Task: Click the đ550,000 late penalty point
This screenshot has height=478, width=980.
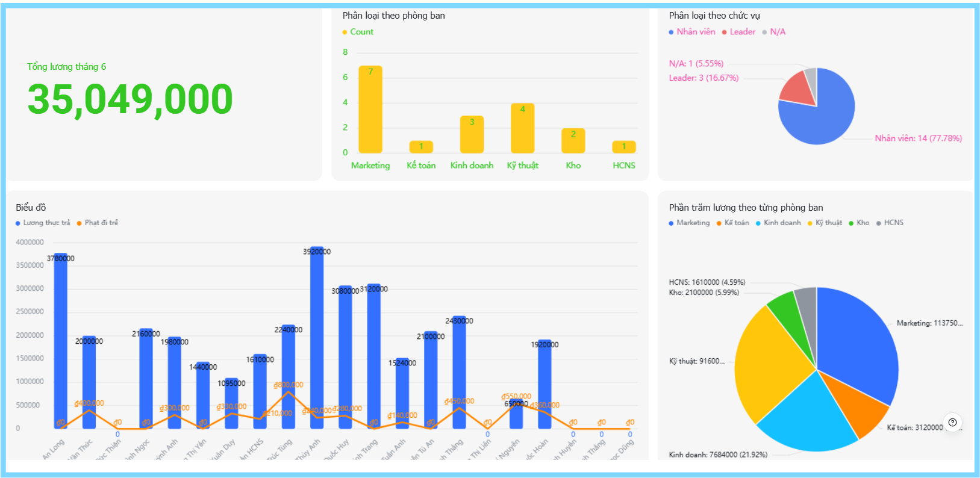Action: [516, 403]
